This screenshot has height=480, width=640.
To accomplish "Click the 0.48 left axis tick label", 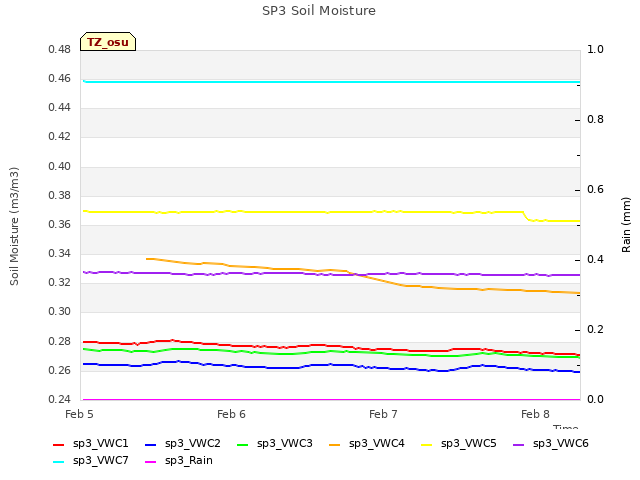I will point(60,50).
